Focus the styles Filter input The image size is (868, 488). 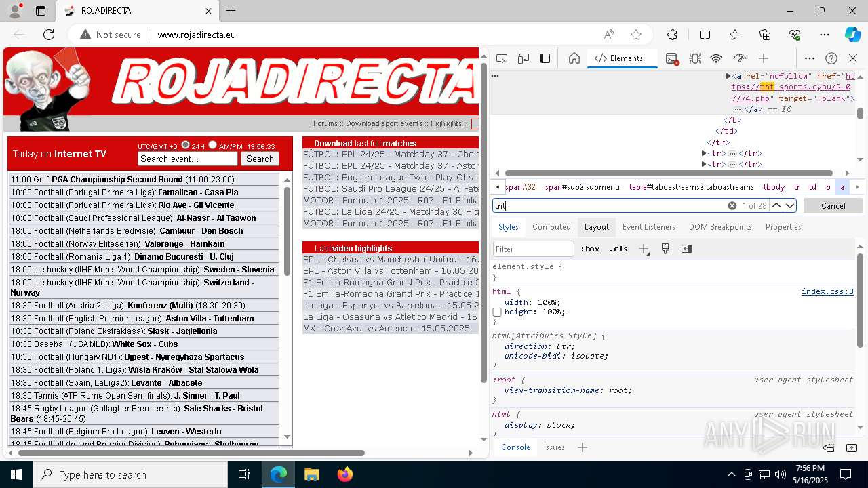pyautogui.click(x=534, y=249)
